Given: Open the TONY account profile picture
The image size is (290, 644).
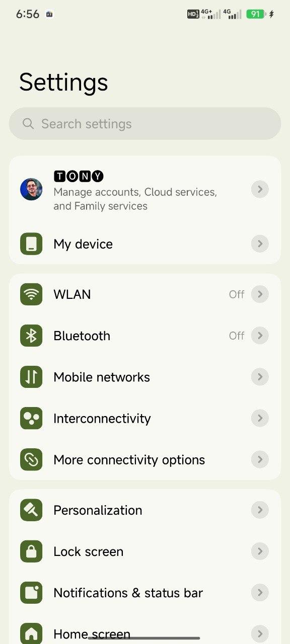Looking at the screenshot, I should point(31,189).
